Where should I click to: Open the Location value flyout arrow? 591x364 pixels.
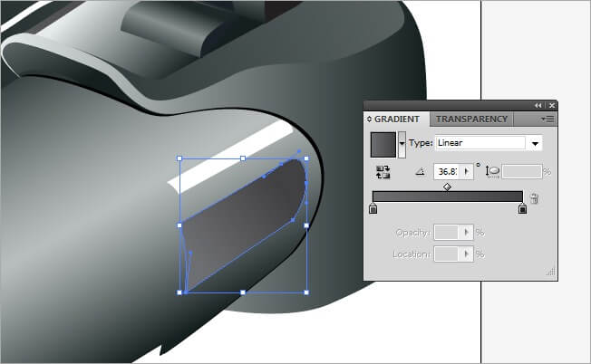tap(466, 254)
